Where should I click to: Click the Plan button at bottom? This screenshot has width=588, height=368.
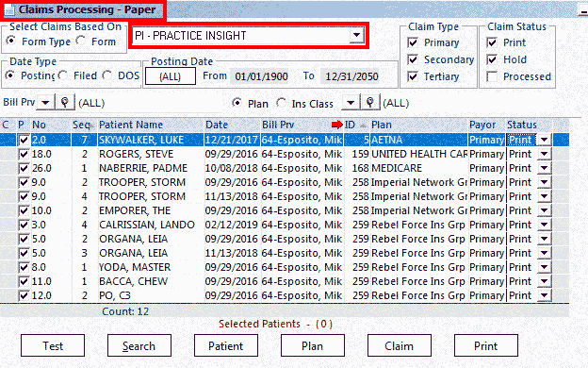click(x=313, y=345)
